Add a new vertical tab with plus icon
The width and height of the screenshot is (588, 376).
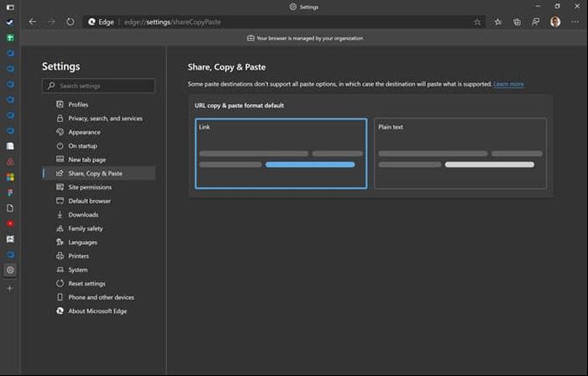pos(10,288)
